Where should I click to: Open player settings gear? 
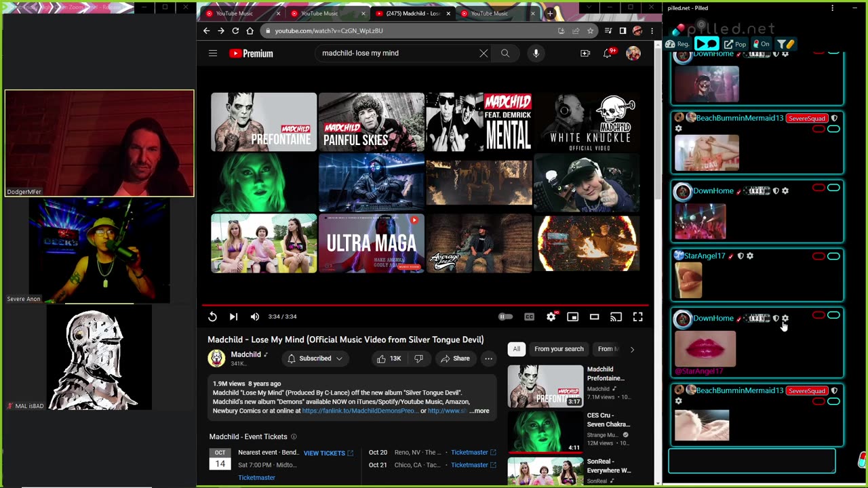click(551, 317)
